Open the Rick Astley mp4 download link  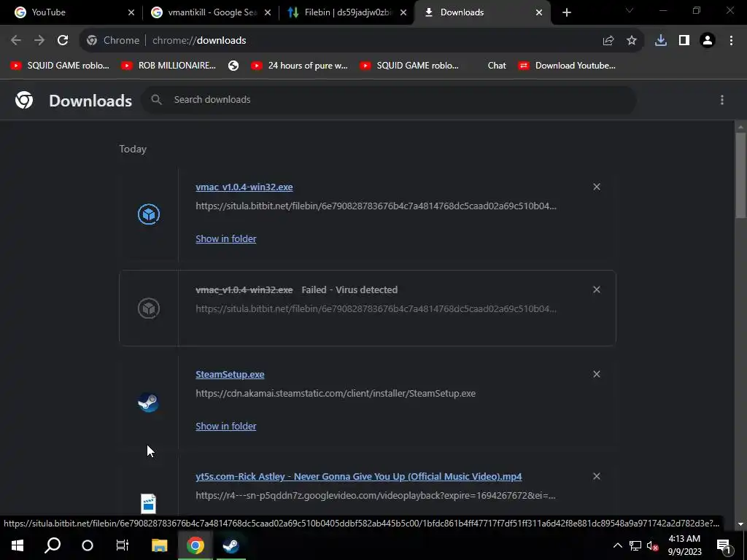tap(358, 477)
